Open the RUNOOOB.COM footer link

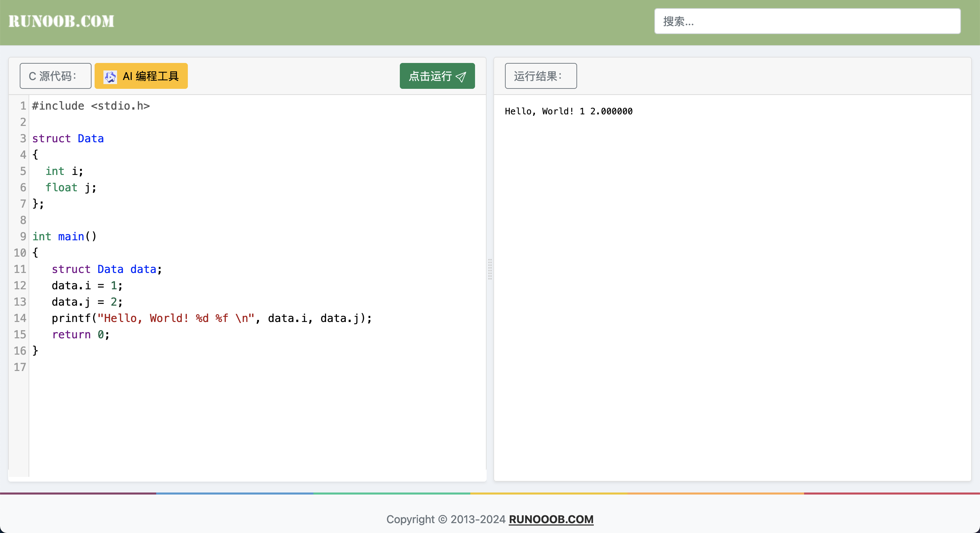point(551,519)
